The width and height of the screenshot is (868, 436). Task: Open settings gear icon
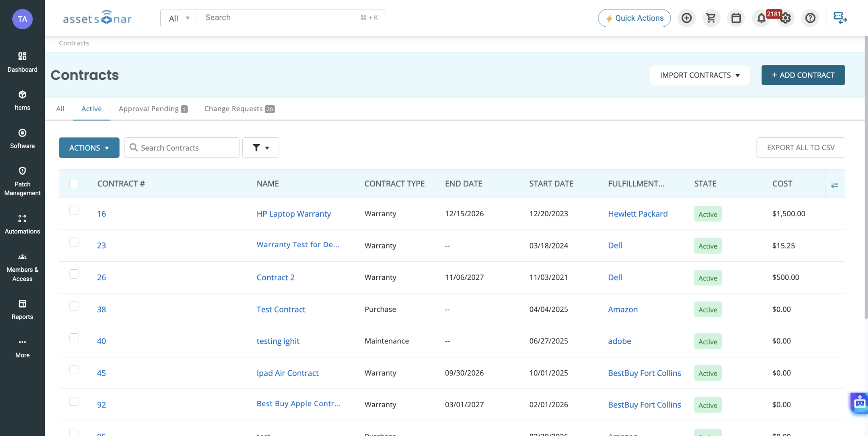click(x=786, y=18)
